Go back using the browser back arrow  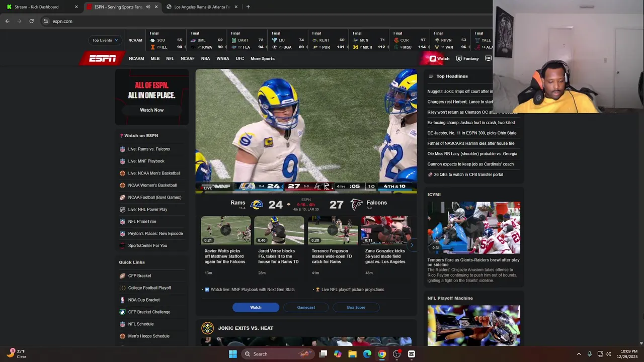(7, 21)
